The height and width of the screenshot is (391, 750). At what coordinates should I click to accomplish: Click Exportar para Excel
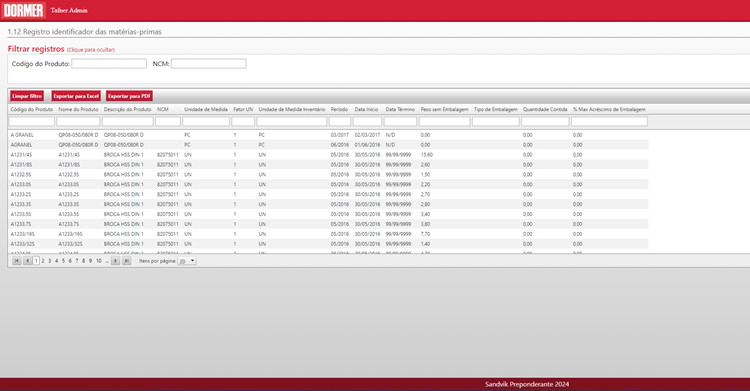[76, 96]
